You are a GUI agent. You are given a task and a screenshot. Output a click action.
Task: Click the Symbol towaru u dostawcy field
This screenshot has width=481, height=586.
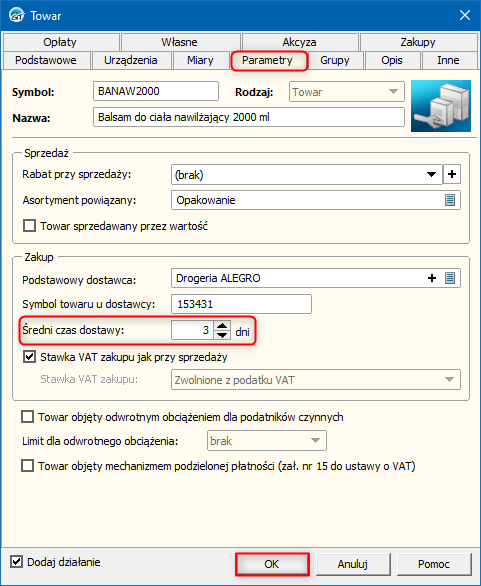pyautogui.click(x=241, y=304)
